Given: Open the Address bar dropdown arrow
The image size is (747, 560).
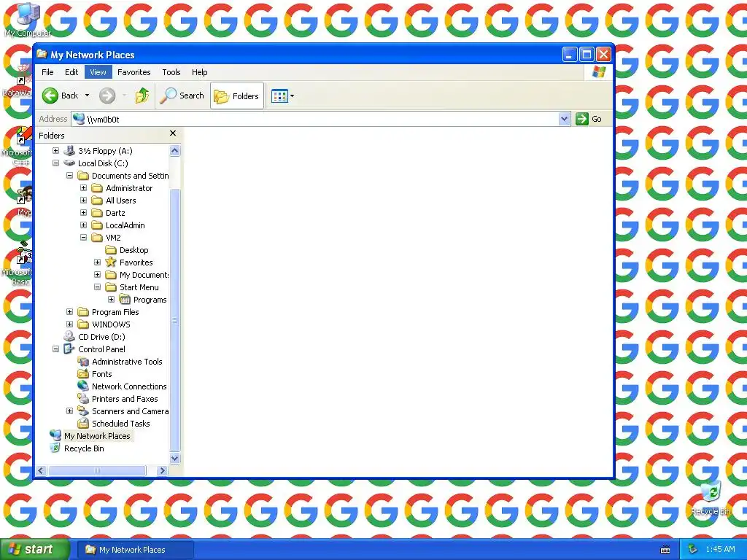Looking at the screenshot, I should tap(564, 119).
